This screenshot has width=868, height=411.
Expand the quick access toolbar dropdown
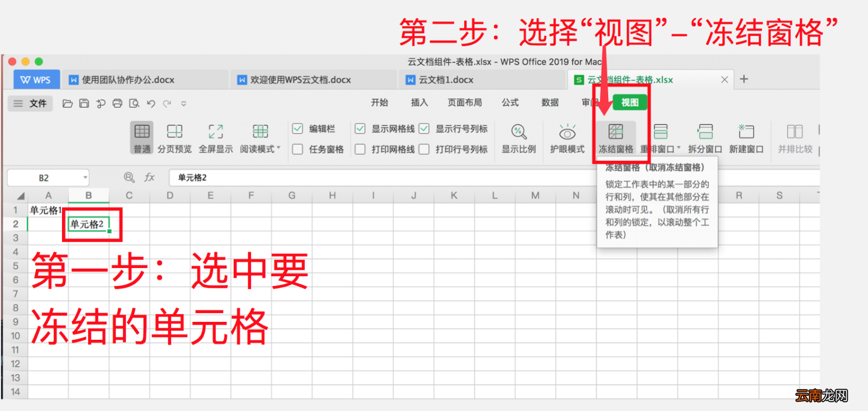[x=184, y=103]
